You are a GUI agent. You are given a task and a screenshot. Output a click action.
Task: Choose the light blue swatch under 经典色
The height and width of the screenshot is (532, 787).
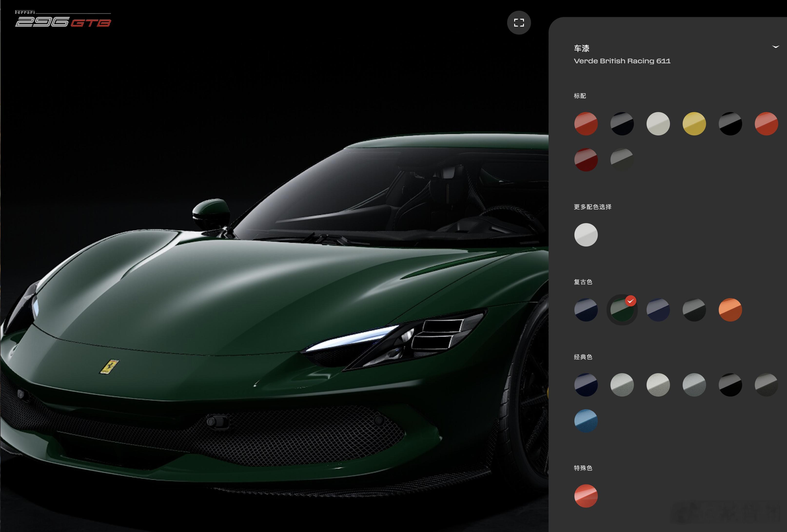pos(586,421)
